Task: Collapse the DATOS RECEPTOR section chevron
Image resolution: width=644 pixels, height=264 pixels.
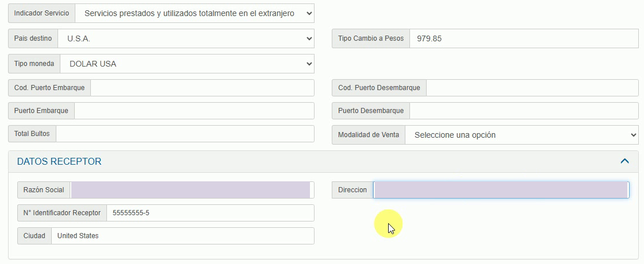Action: click(624, 161)
